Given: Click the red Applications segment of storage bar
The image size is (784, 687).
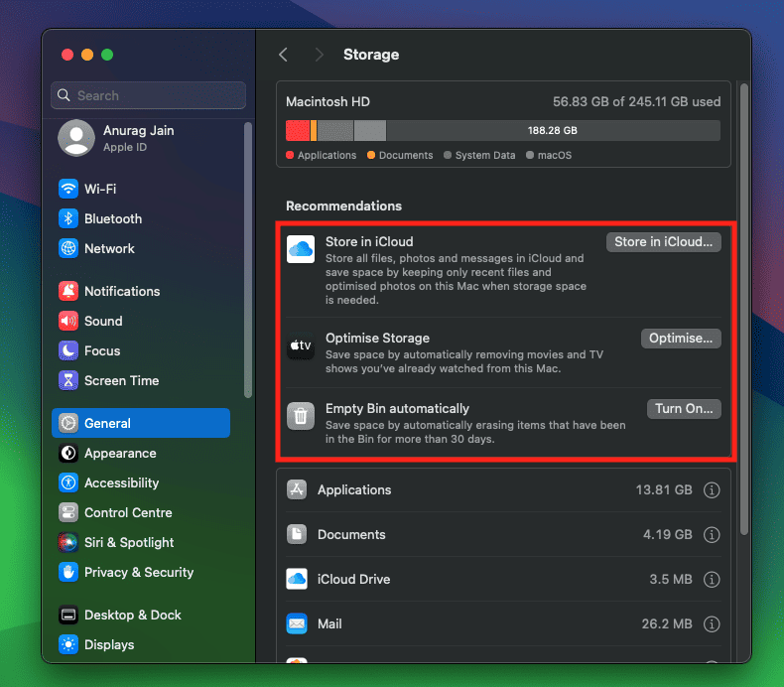Looking at the screenshot, I should [298, 131].
